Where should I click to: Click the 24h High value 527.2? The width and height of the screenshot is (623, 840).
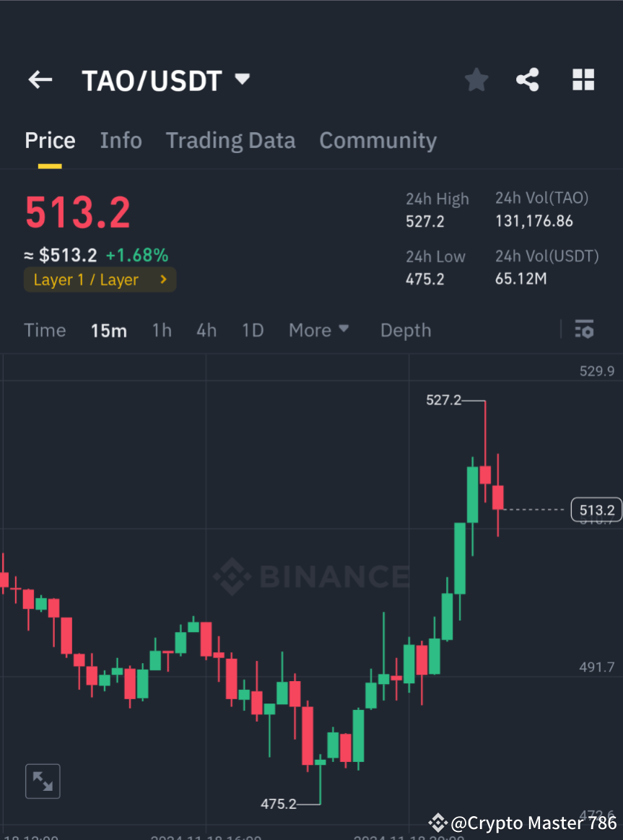(425, 220)
